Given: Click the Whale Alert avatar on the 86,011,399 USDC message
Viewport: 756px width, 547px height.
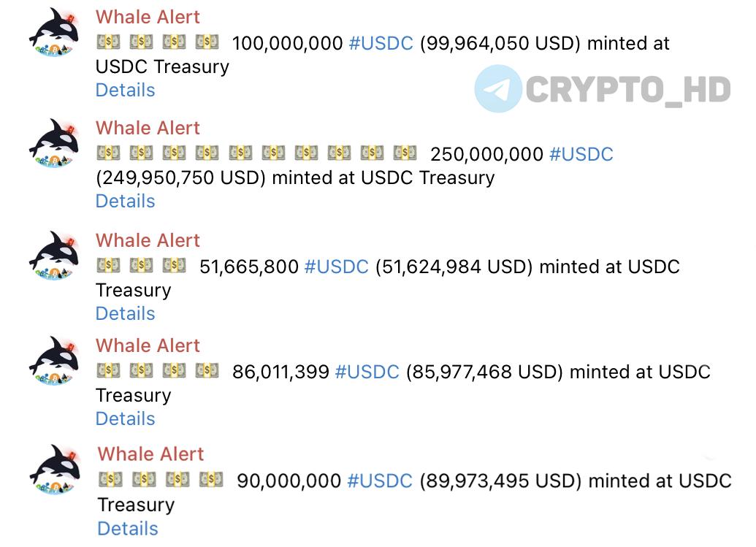Looking at the screenshot, I should (x=55, y=361).
